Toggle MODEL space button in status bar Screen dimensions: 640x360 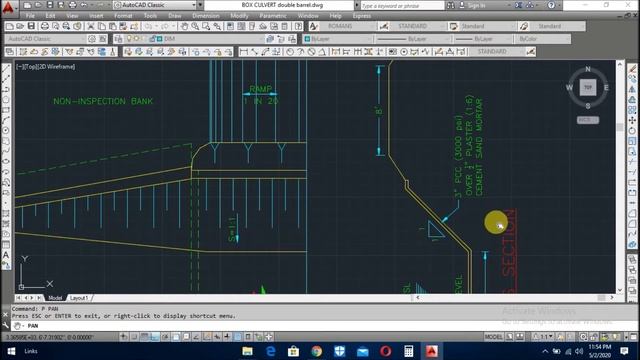pos(493,337)
